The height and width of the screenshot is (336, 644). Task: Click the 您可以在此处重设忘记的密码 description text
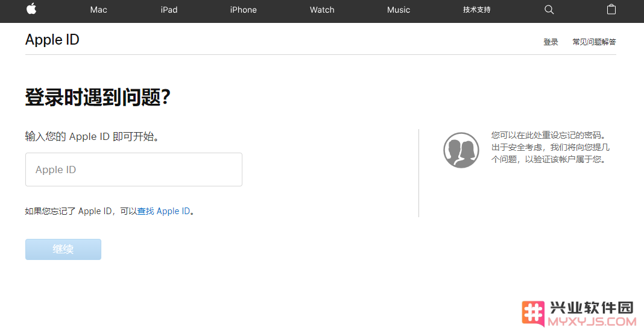pos(551,147)
